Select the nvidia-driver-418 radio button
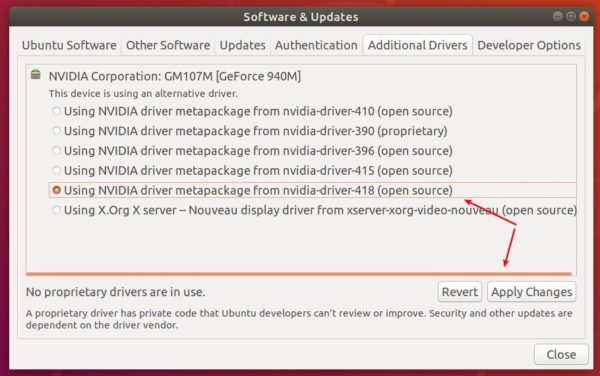Image resolution: width=600 pixels, height=376 pixels. point(56,190)
